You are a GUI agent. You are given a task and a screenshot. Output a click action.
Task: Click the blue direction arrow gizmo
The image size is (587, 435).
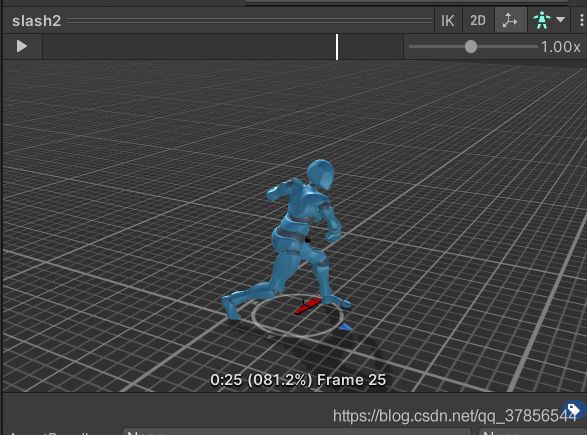[x=346, y=328]
